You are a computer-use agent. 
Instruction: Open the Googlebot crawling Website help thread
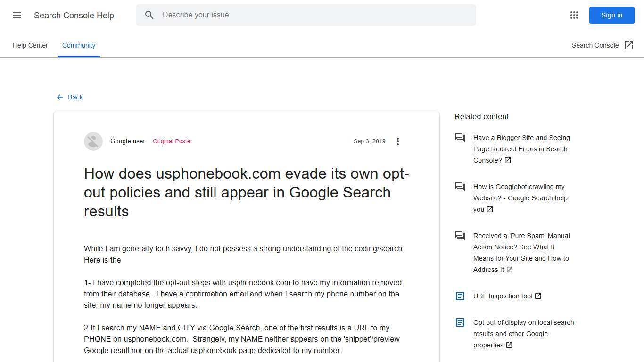pos(520,198)
